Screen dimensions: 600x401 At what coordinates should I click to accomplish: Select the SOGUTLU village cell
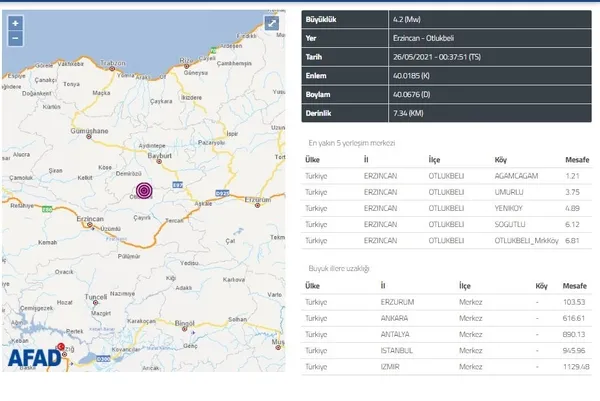pyautogui.click(x=510, y=224)
